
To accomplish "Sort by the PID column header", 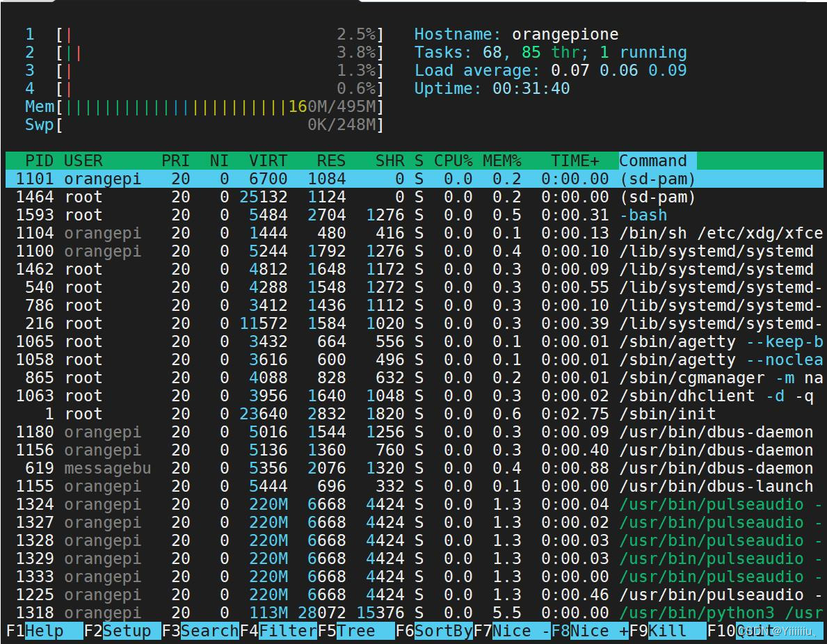I will (x=39, y=161).
